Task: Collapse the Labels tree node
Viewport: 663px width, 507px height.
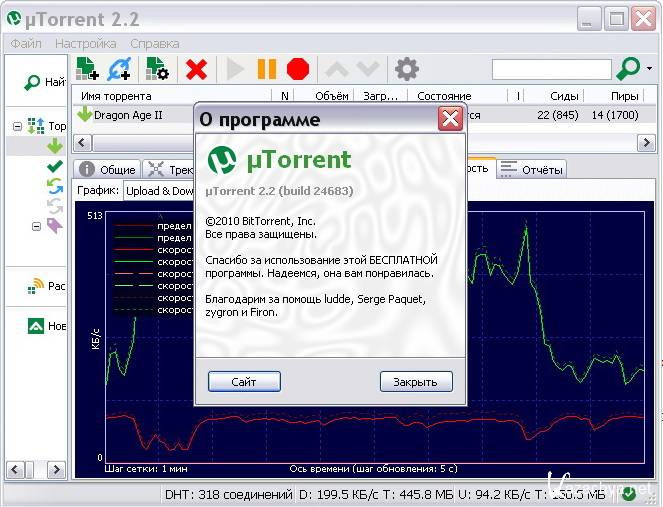Action: coord(36,226)
